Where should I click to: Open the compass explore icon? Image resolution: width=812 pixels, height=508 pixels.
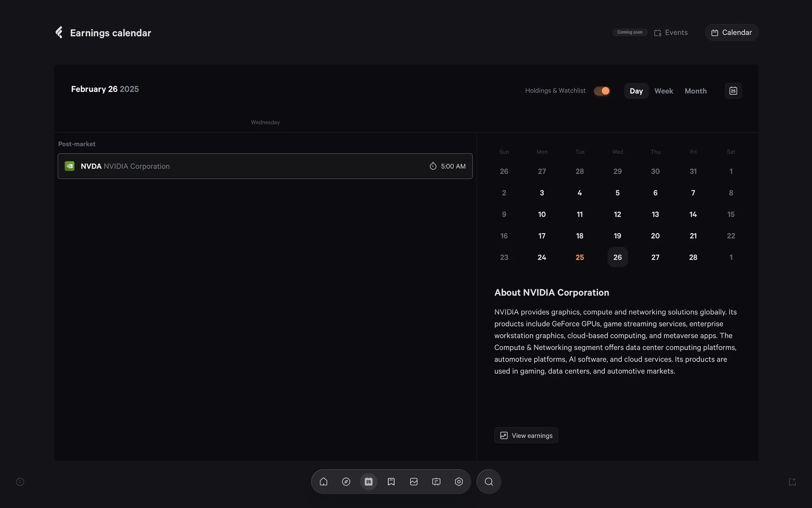coord(346,482)
